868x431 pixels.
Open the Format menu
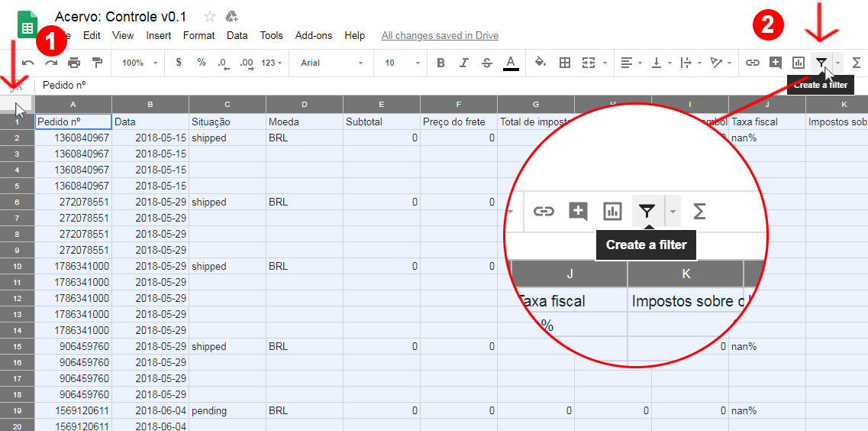click(198, 35)
